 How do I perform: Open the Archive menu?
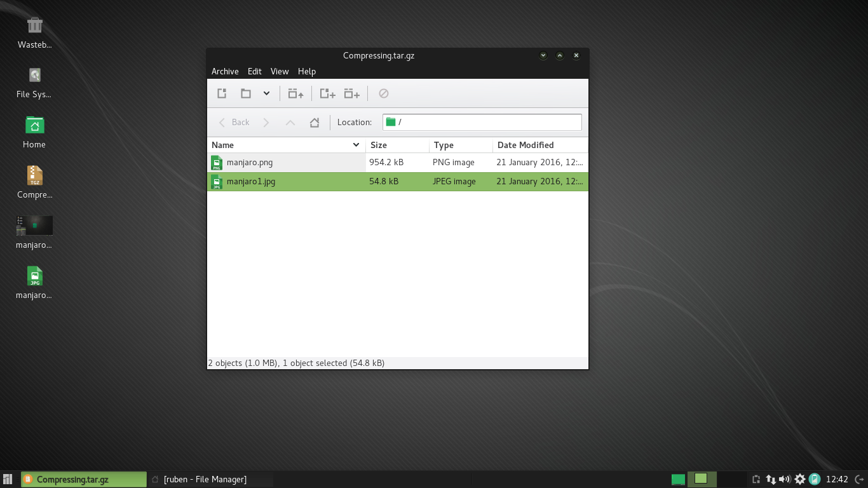tap(225, 71)
